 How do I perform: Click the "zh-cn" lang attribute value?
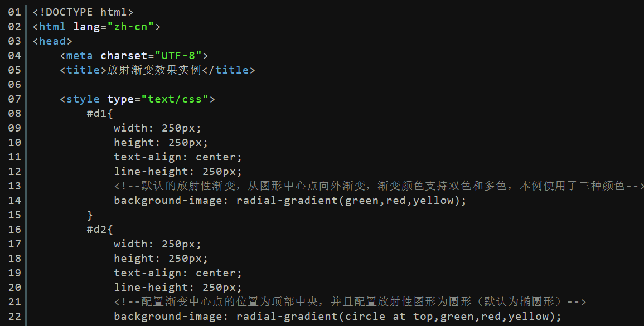click(130, 27)
